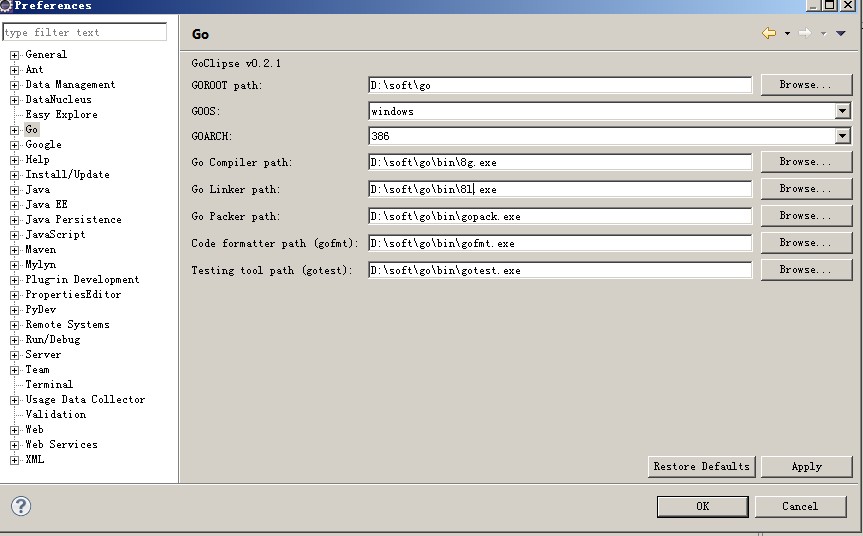Browse for Go Compiler path
The image size is (863, 536).
point(806,162)
